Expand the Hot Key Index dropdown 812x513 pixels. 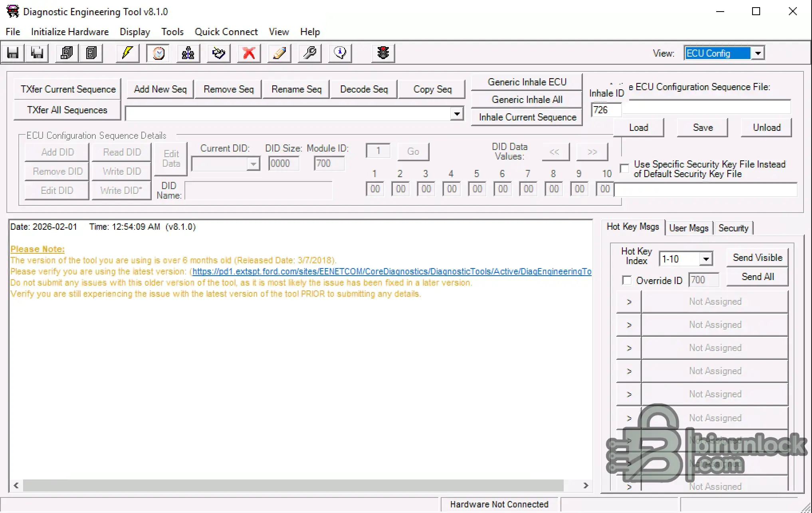coord(706,259)
